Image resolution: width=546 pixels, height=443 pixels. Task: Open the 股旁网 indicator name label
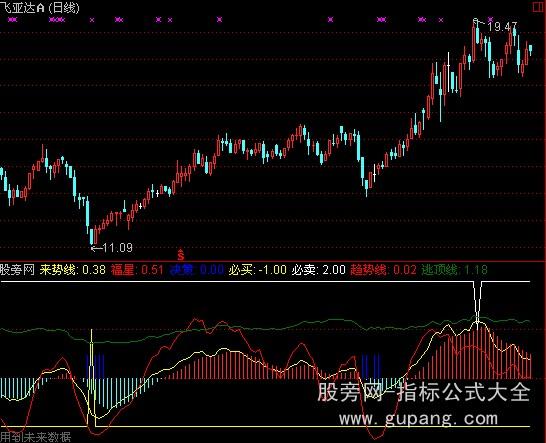pyautogui.click(x=17, y=270)
